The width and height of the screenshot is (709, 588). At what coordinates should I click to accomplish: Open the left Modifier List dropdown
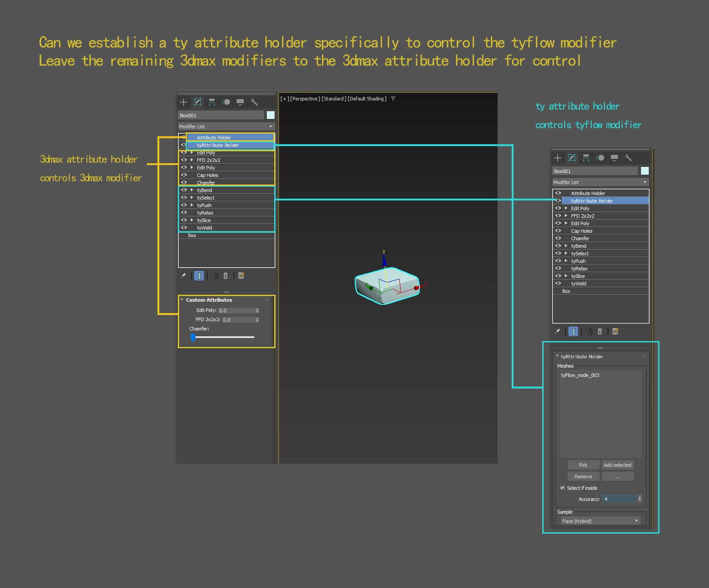(x=226, y=127)
